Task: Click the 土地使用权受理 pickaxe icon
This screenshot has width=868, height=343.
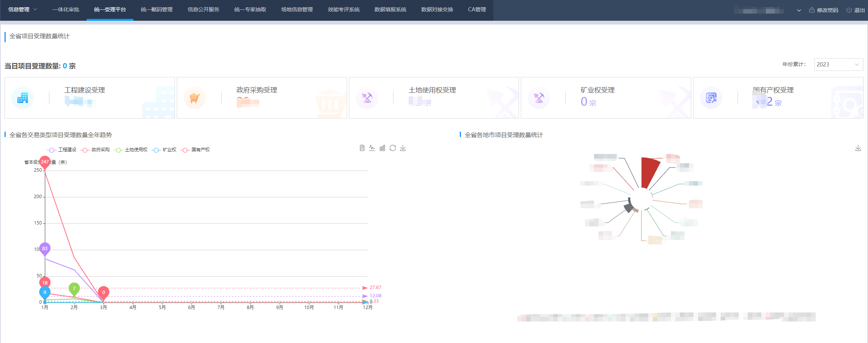Action: point(367,98)
